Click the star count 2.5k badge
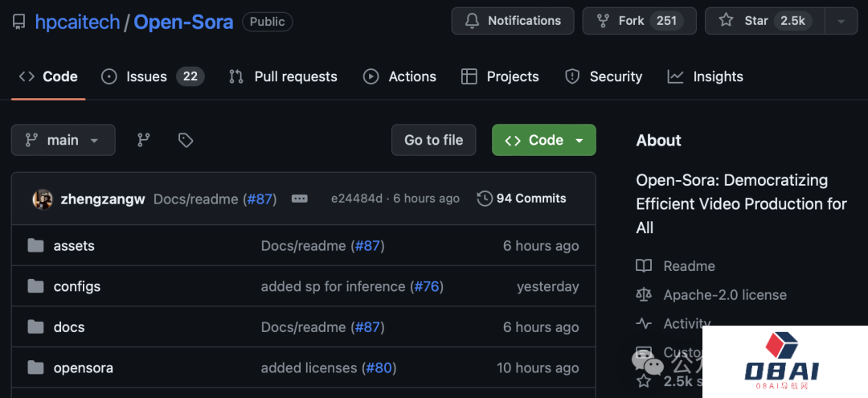The height and width of the screenshot is (398, 868). pyautogui.click(x=792, y=21)
